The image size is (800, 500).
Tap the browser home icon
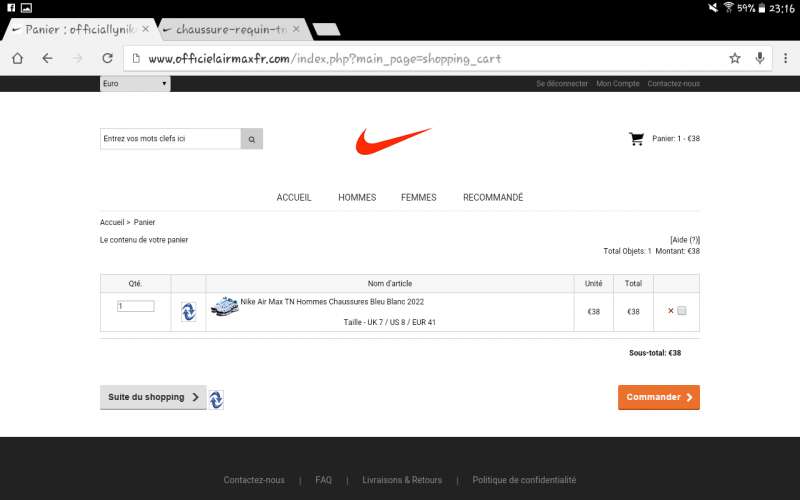point(17,58)
